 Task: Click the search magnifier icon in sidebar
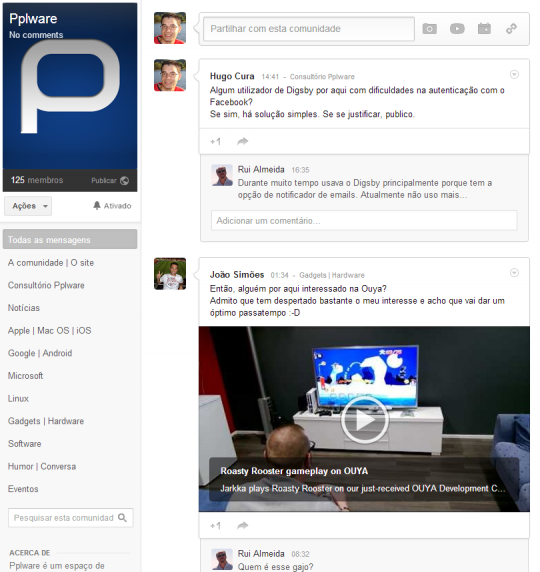[x=123, y=518]
